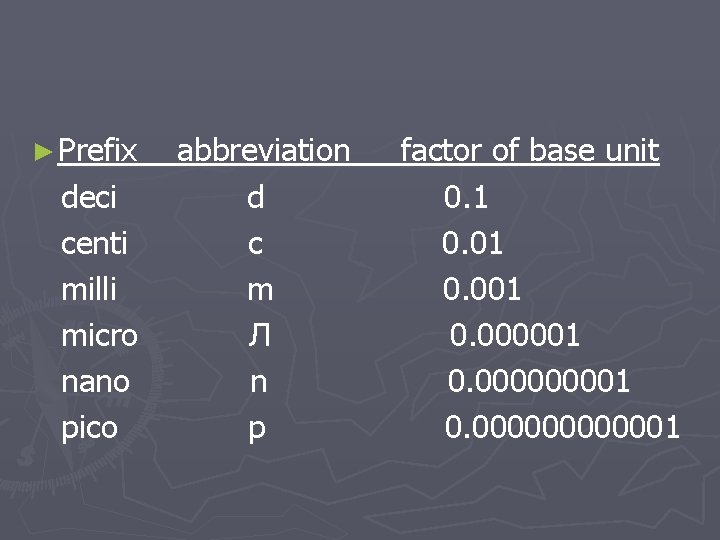Click the nano prefix text
This screenshot has width=720, height=540.
[96, 382]
